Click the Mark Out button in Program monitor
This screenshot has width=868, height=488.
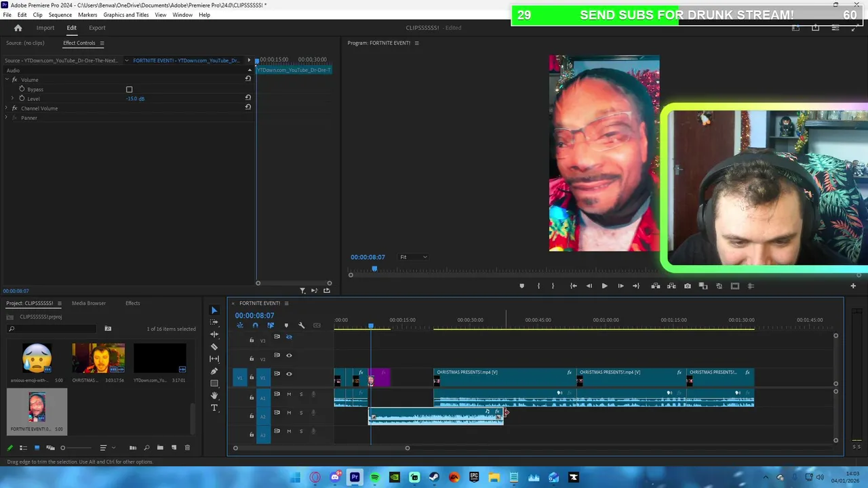pos(553,286)
